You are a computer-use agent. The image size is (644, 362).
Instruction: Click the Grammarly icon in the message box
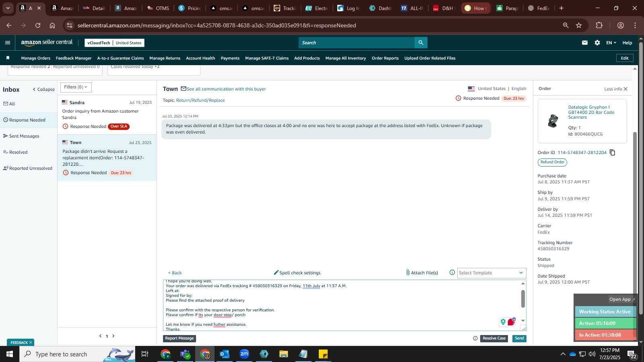503,322
